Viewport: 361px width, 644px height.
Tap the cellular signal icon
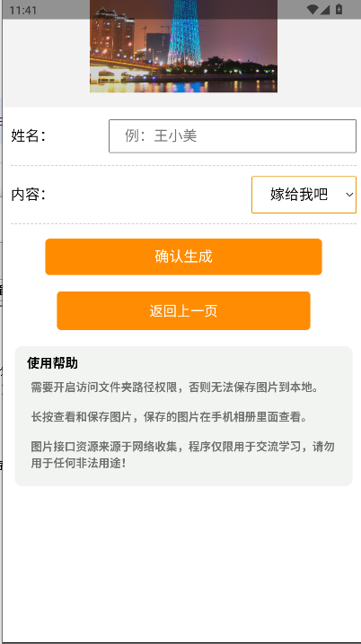tap(325, 10)
